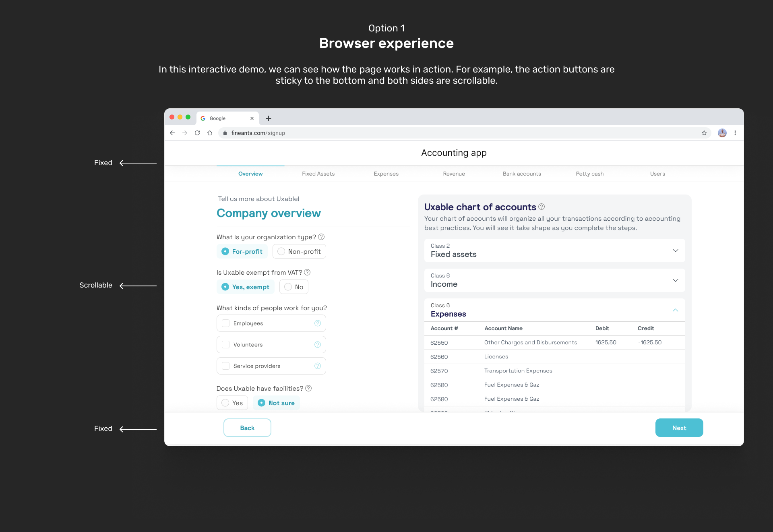The width and height of the screenshot is (773, 532).
Task: Check the Volunteers checkbox
Action: click(x=226, y=344)
